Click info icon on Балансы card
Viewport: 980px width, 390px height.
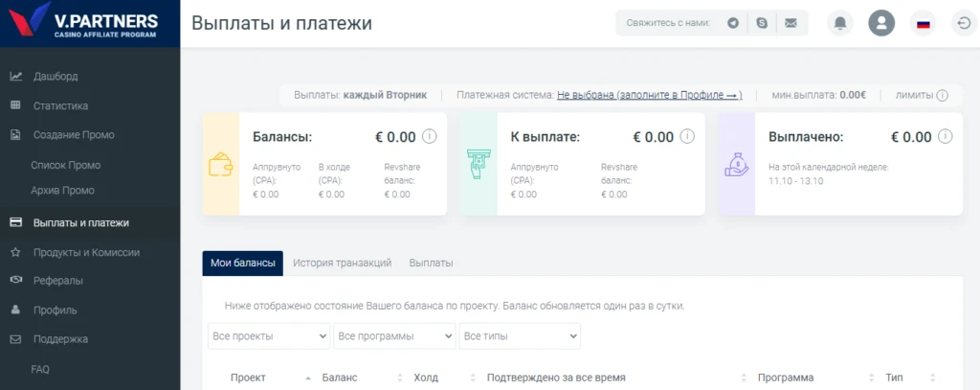point(430,136)
